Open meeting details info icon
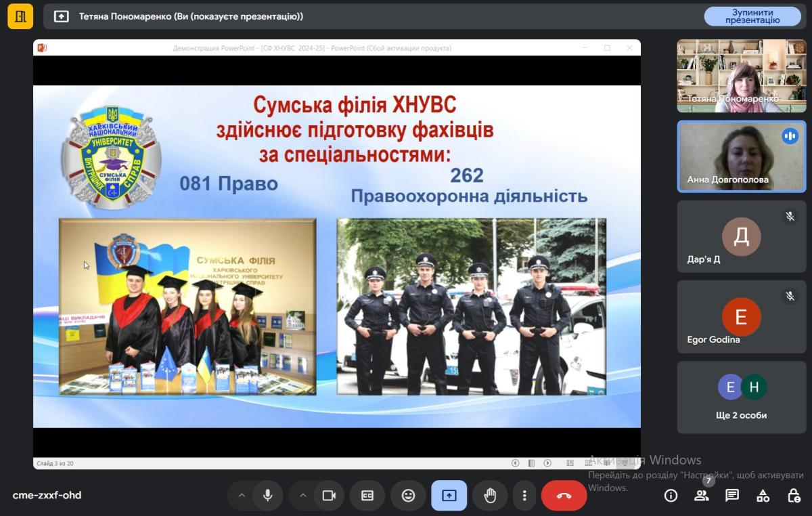This screenshot has width=812, height=516. pos(671,496)
